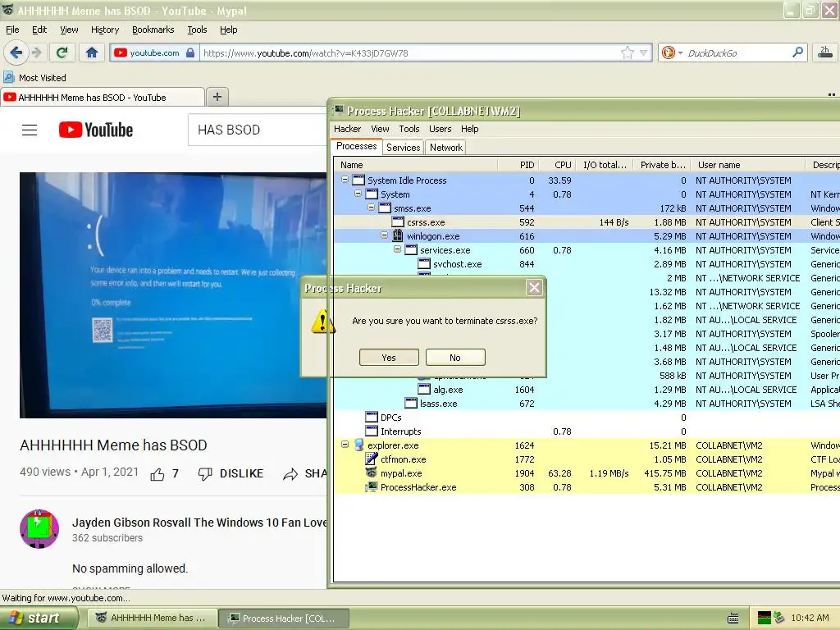Image resolution: width=840 pixels, height=630 pixels.
Task: Open the YouTube hamburger guide menu
Action: point(30,130)
